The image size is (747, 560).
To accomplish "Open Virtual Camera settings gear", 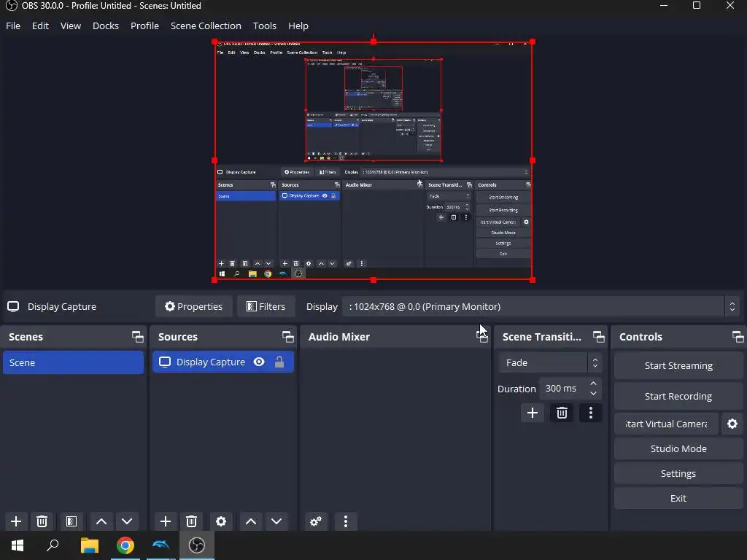I will 732,424.
